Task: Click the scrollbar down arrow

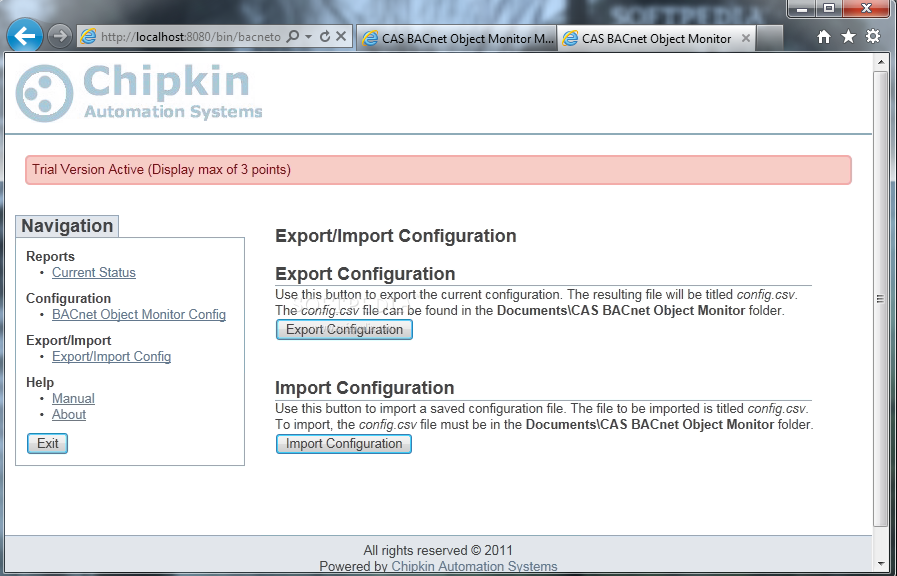Action: tap(880, 565)
